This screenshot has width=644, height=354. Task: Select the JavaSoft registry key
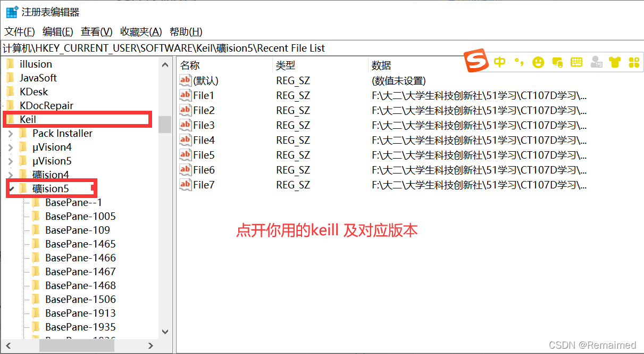[38, 78]
